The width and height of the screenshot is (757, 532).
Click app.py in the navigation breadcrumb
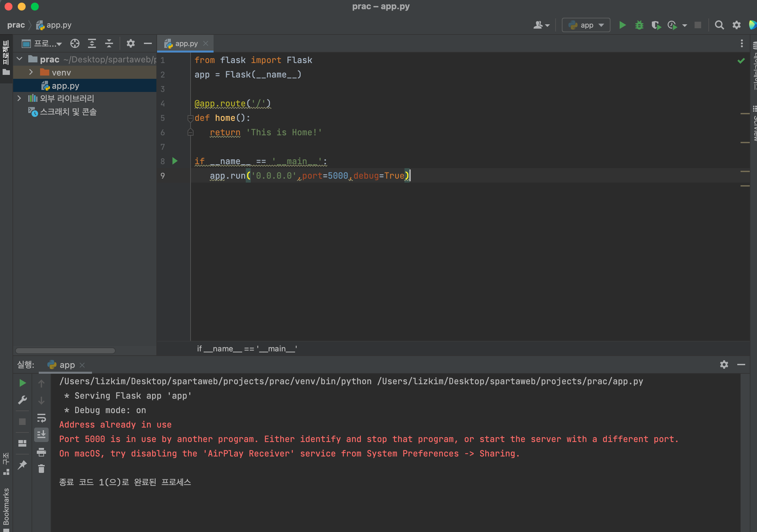[54, 25]
